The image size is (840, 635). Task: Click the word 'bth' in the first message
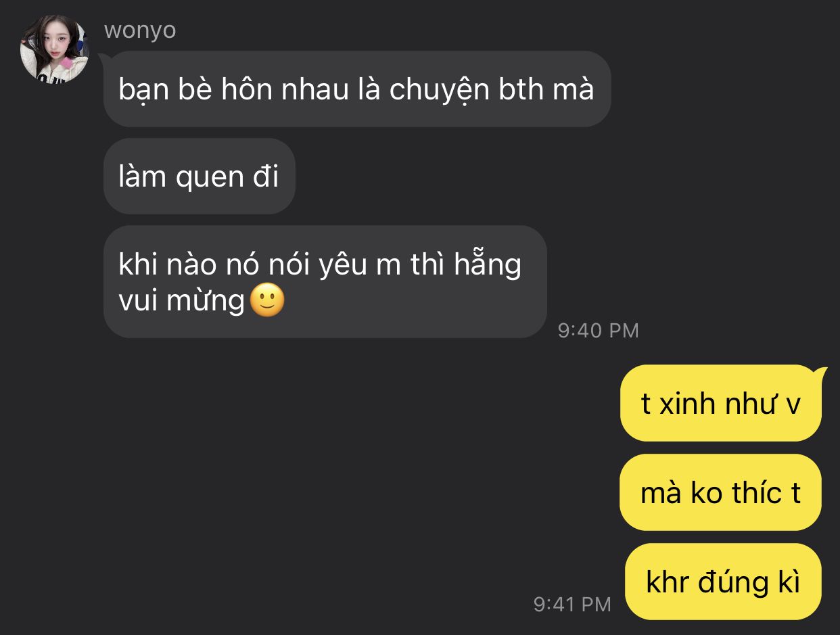(x=522, y=89)
